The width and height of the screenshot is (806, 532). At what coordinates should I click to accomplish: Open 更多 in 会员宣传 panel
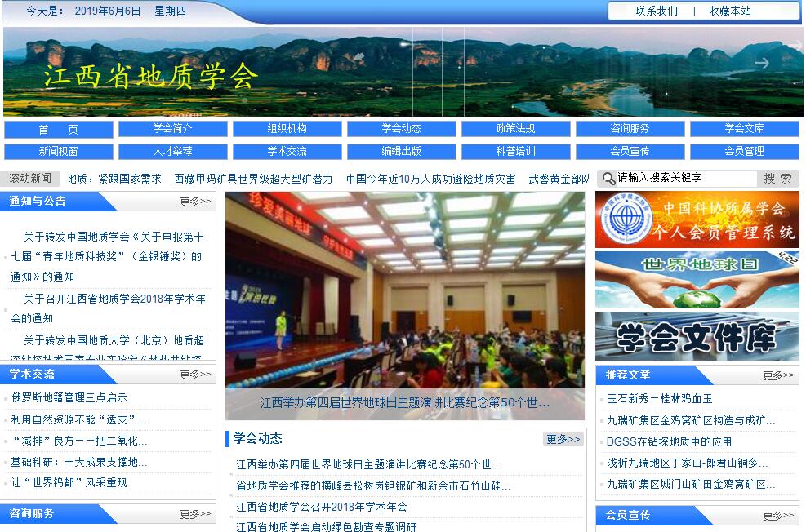778,516
